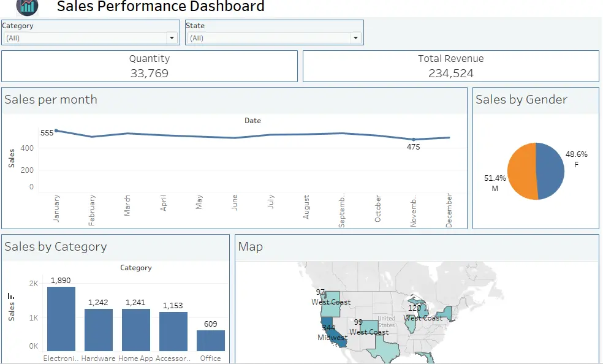Click the Sales Performance Dashboard title

[x=161, y=6]
